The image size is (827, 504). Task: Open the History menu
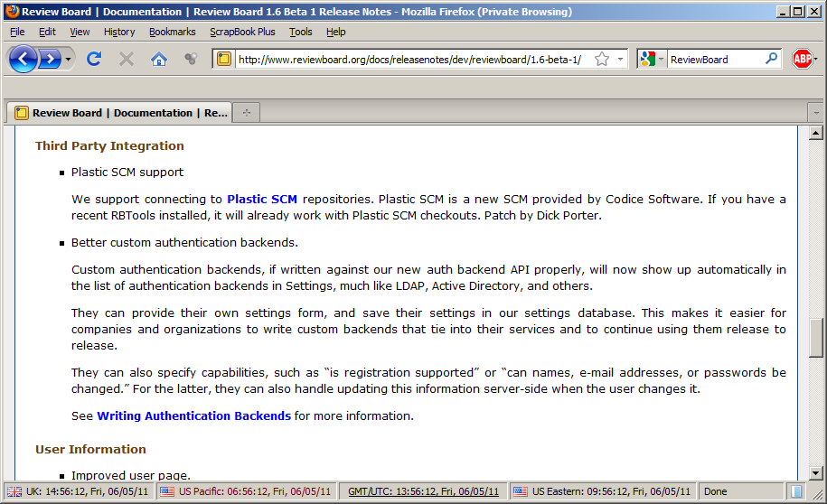(x=119, y=32)
